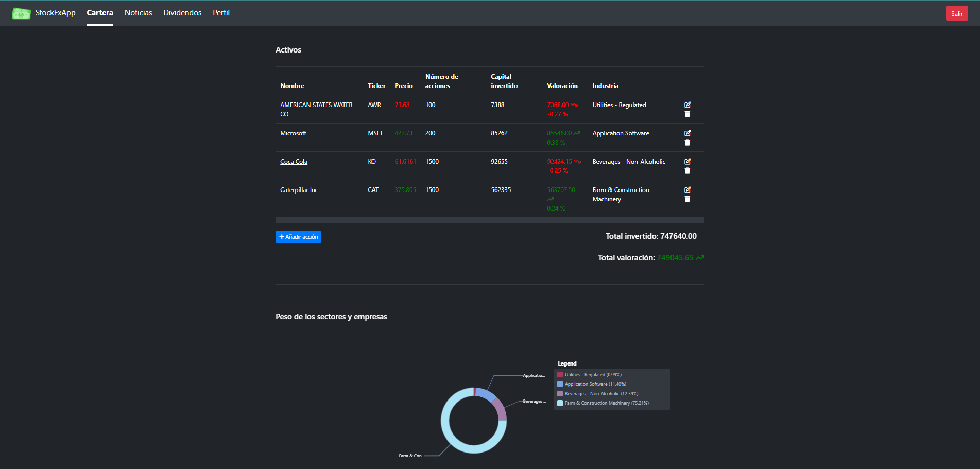
Task: Open the Microsoft company link
Action: (293, 133)
